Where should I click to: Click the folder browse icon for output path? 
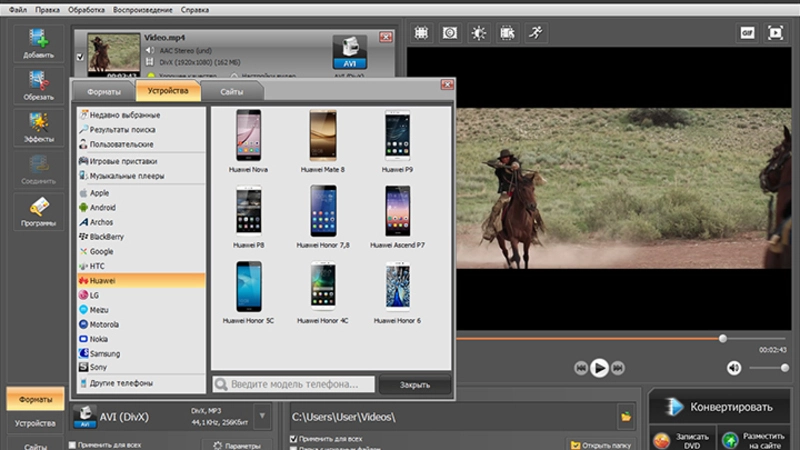click(x=626, y=416)
